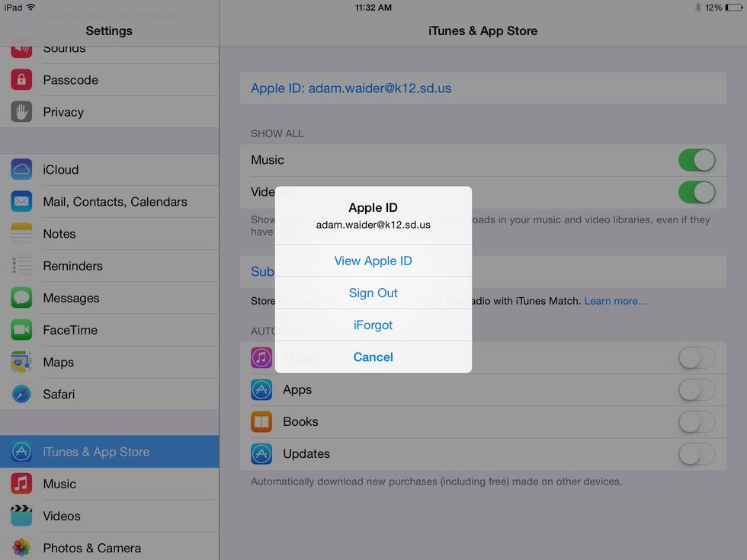Screen dimensions: 747x560
Task: Open Photos & Camera settings
Action: (x=110, y=548)
